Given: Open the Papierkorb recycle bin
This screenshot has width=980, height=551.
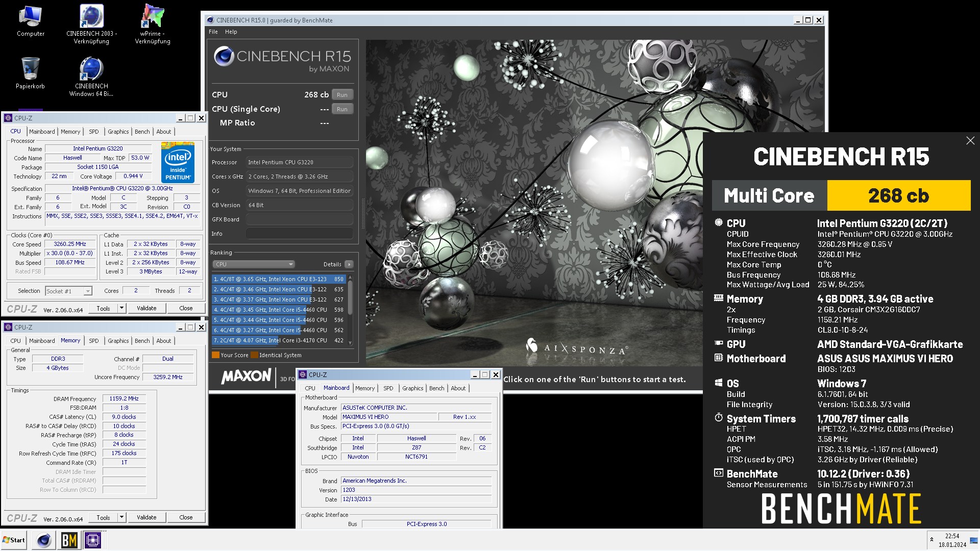Looking at the screenshot, I should (x=30, y=73).
